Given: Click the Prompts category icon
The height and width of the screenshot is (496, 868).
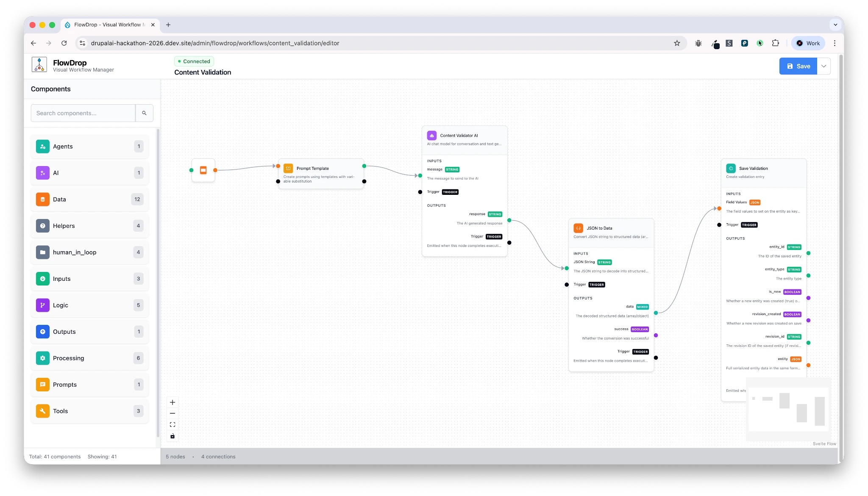Looking at the screenshot, I should (x=43, y=384).
